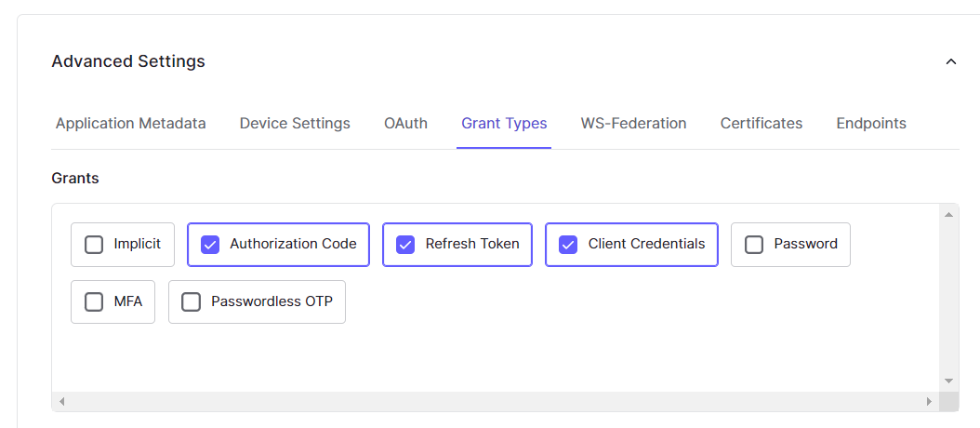Untick the Client Credentials grant
This screenshot has width=980, height=428.
568,245
